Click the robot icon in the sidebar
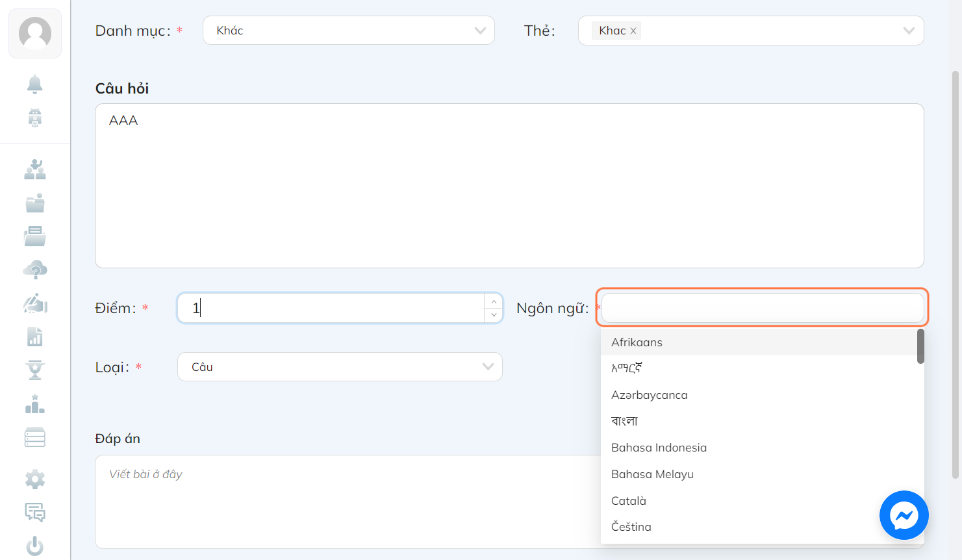 click(x=35, y=118)
